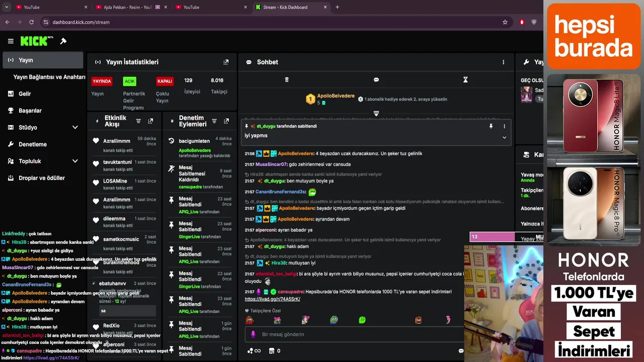The image size is (644, 362).
Task: Switch to the third YouTube browser tab
Action: tap(210, 7)
